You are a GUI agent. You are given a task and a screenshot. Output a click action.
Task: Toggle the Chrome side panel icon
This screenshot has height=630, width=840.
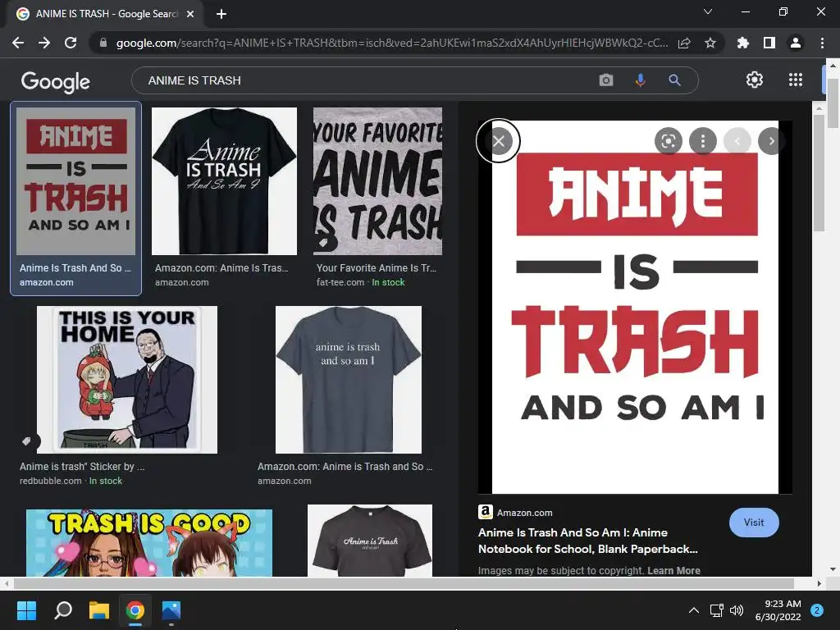769,43
